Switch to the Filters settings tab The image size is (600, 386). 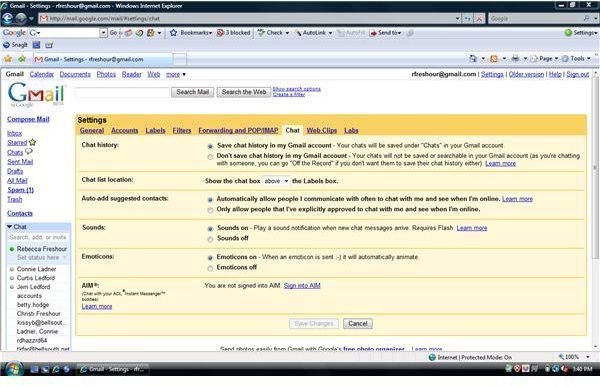[x=182, y=130]
